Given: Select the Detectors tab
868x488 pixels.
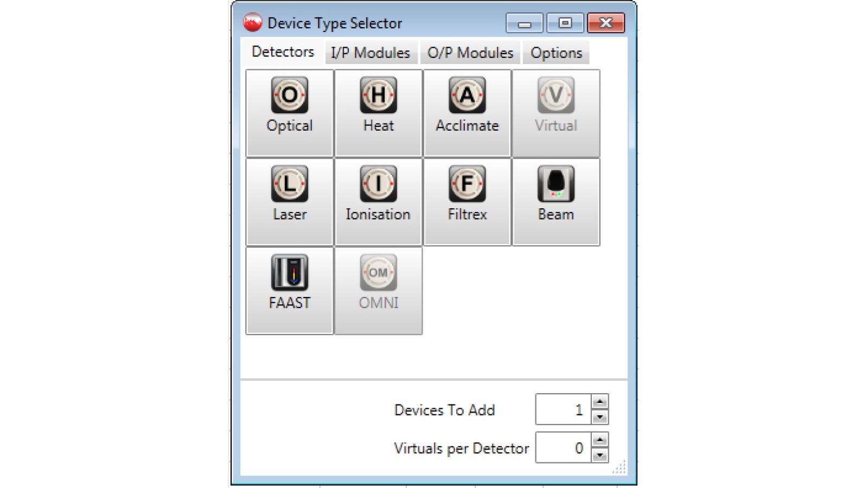Looking at the screenshot, I should tap(282, 52).
